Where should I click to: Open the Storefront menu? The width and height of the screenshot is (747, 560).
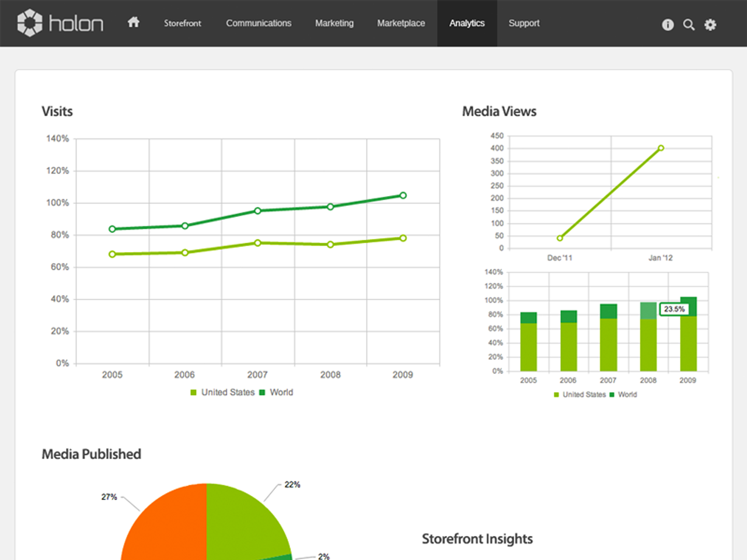click(182, 23)
